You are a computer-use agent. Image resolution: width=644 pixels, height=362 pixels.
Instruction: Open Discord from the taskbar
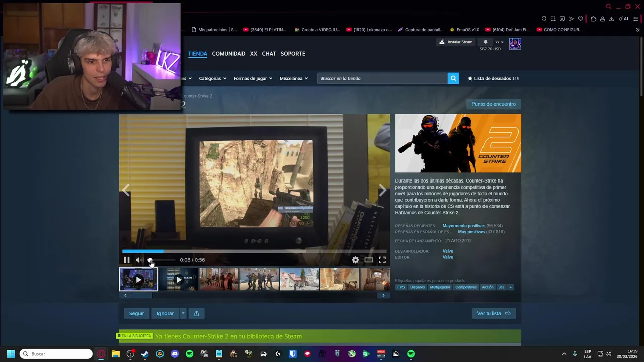point(175,354)
